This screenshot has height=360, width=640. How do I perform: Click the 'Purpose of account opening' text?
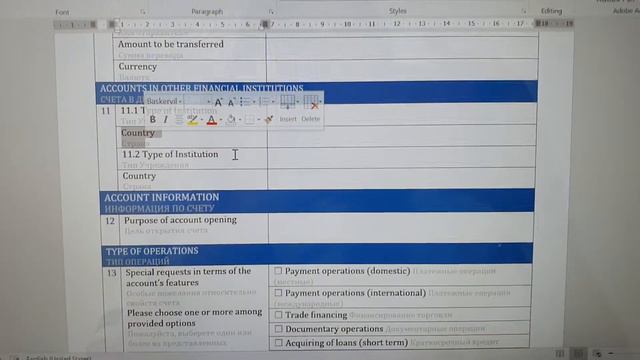(180, 220)
